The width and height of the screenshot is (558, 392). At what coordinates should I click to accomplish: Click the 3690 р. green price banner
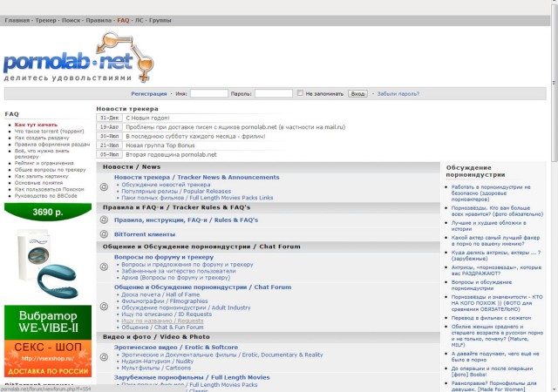pyautogui.click(x=48, y=212)
